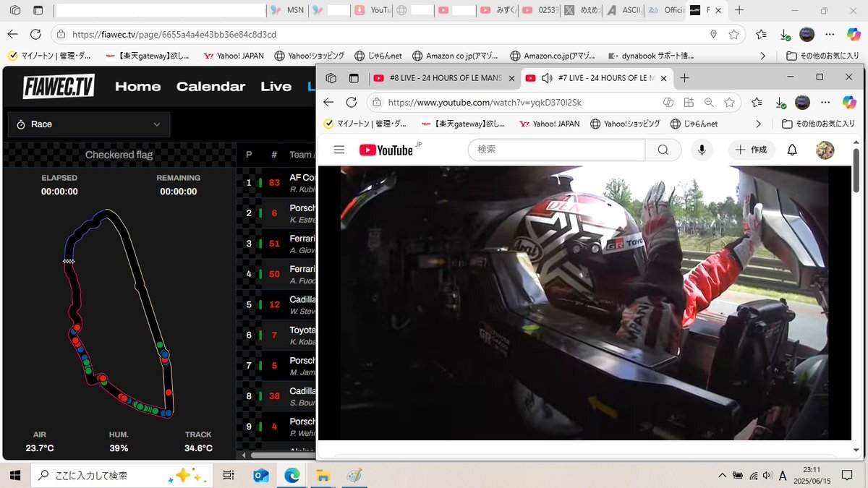The width and height of the screenshot is (868, 488).
Task: Open zoom control in the YouTube address bar
Action: 709,103
